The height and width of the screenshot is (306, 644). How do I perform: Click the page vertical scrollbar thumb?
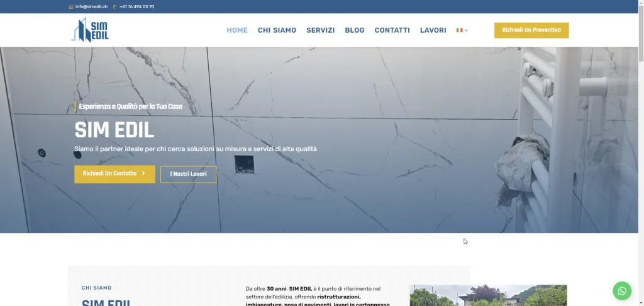641,34
